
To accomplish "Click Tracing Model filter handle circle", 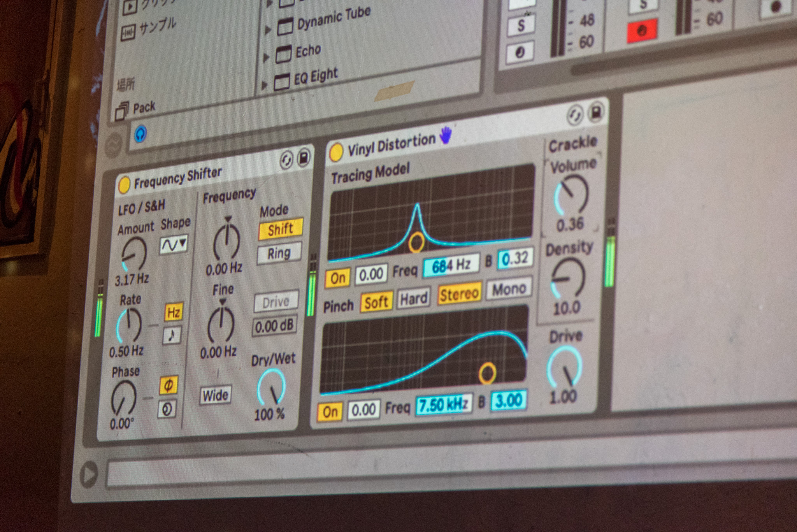I will coord(416,242).
